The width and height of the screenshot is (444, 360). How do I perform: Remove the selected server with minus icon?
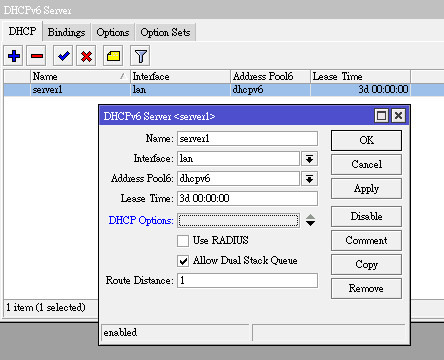pyautogui.click(x=37, y=56)
